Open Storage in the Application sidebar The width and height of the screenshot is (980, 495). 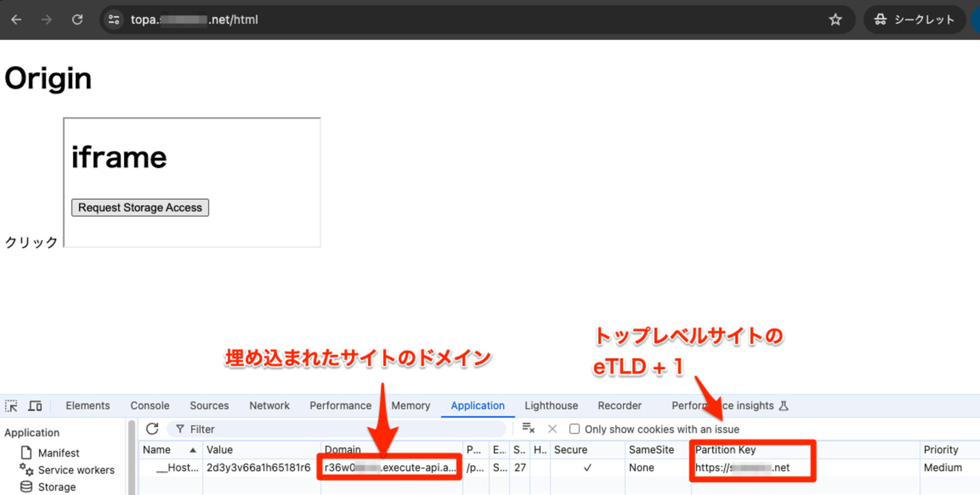pos(57,487)
